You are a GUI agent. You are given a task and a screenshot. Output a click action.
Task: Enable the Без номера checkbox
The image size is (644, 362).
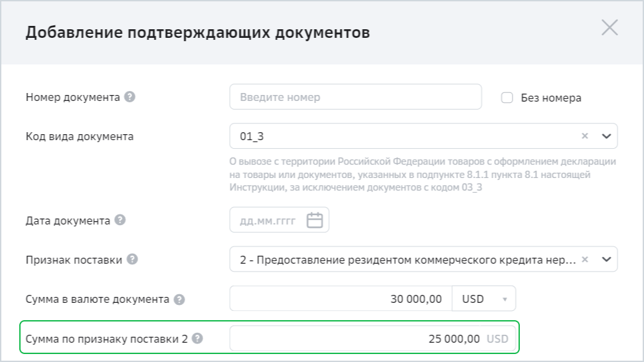point(507,98)
